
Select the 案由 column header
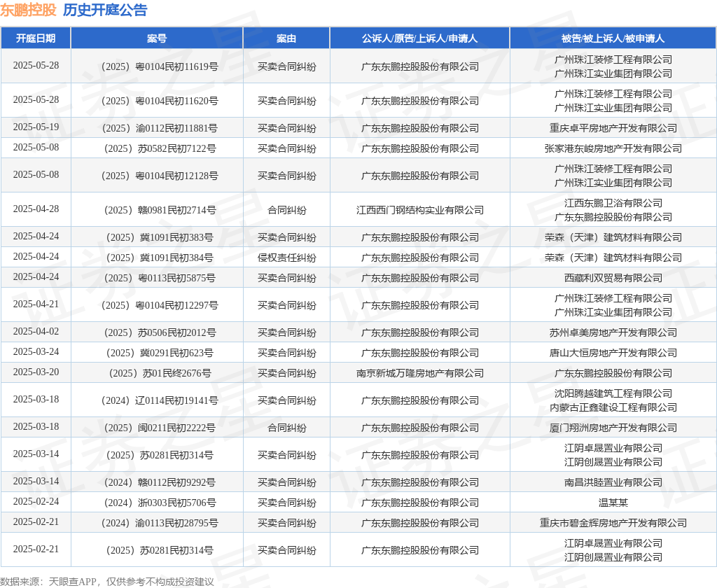tap(286, 38)
